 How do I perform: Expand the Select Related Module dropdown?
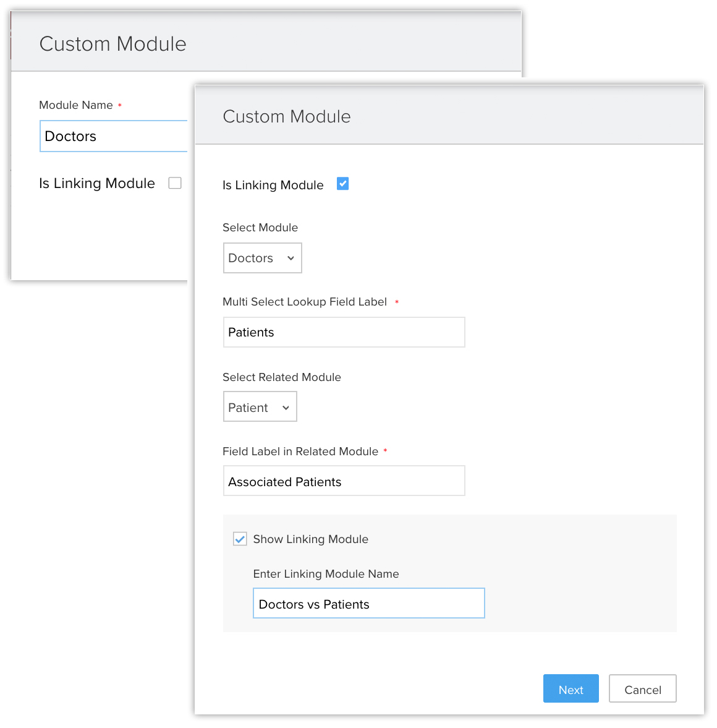click(x=260, y=407)
